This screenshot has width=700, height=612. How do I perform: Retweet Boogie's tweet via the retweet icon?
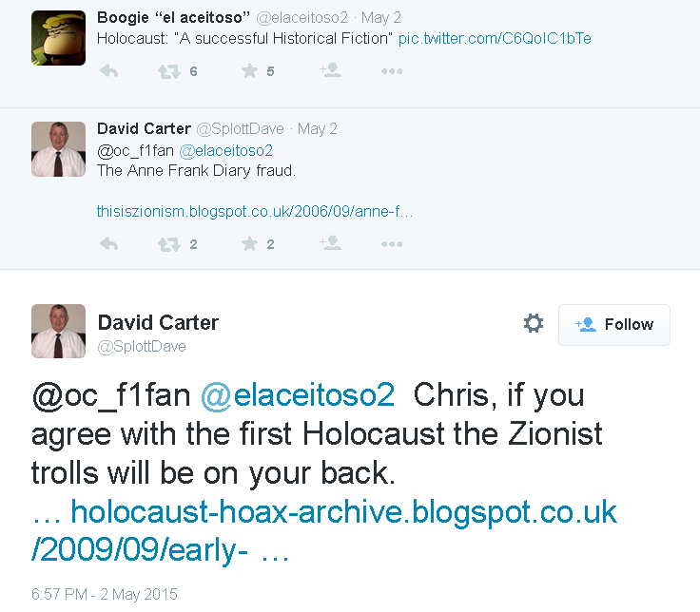coord(168,71)
